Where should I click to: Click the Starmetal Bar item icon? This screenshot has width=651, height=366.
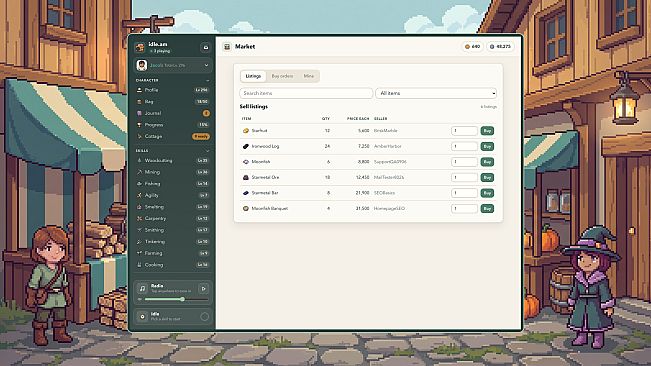click(x=246, y=193)
